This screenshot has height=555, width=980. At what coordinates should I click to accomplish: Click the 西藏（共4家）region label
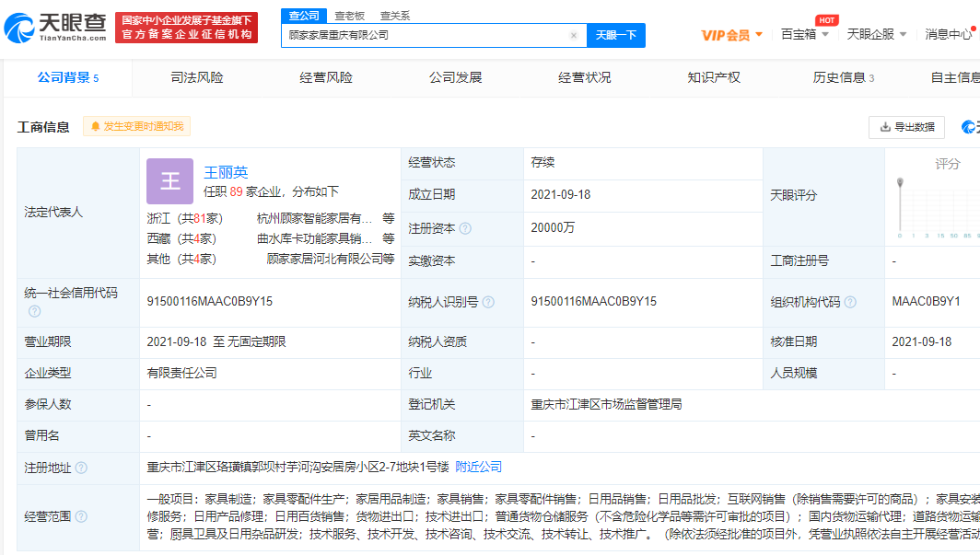click(x=181, y=238)
